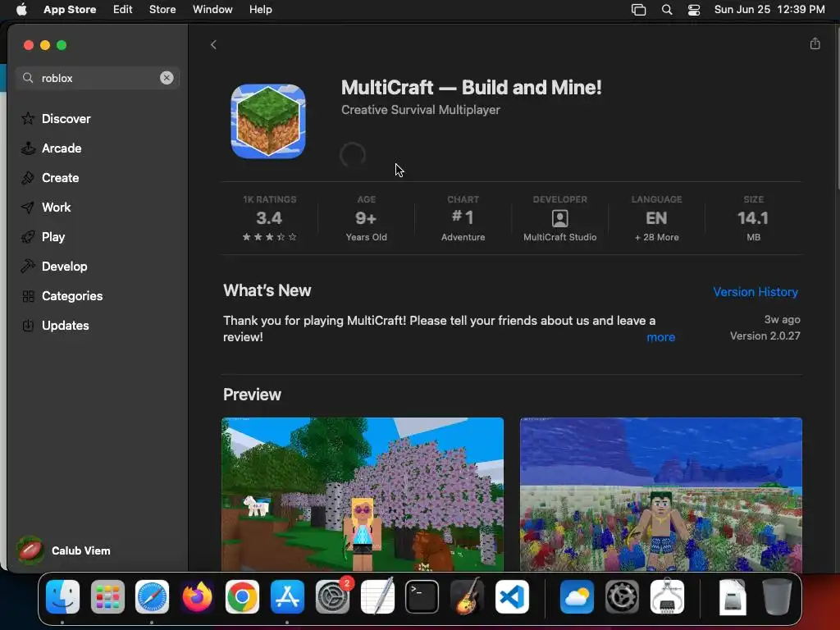Open the Edit menu

point(123,9)
